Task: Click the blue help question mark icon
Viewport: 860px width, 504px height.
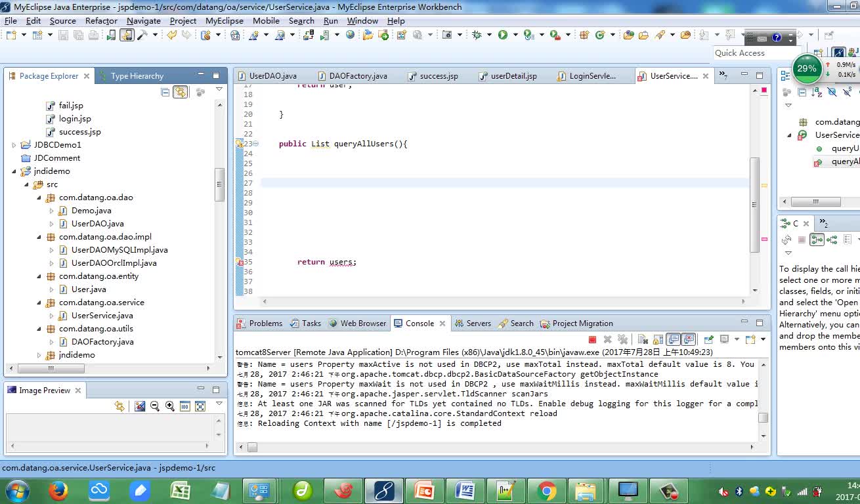Action: tap(777, 38)
